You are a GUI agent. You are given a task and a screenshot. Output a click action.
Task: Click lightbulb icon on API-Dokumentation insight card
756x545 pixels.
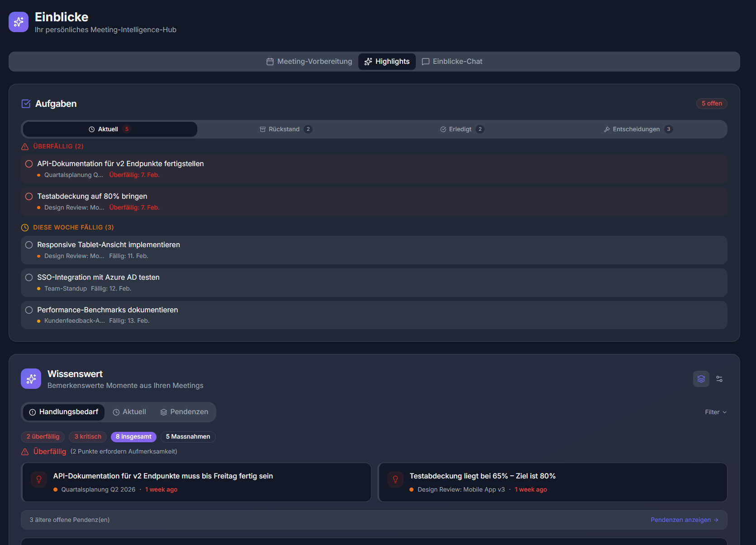click(39, 479)
